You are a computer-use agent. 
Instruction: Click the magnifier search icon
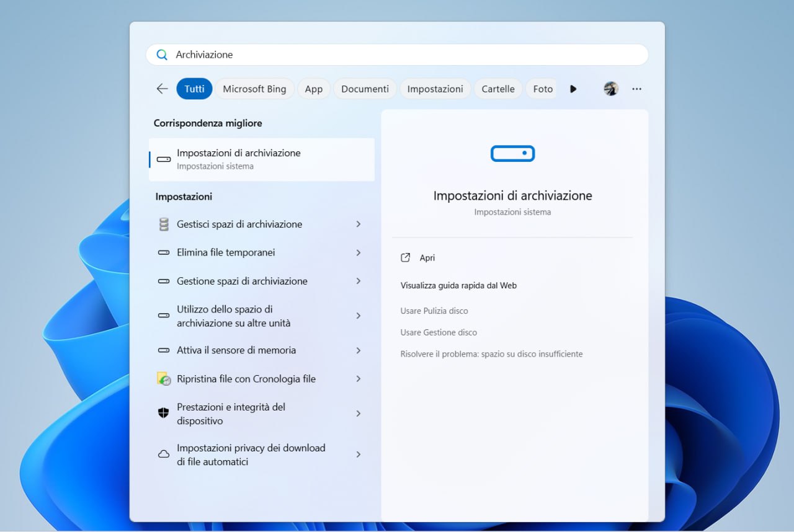[x=162, y=55]
